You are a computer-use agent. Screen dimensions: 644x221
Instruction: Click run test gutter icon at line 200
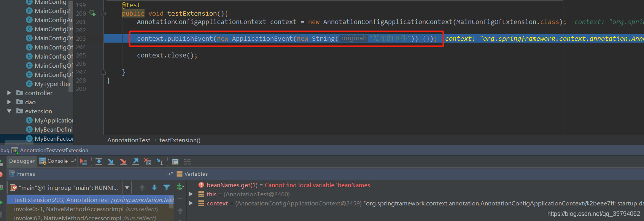click(x=92, y=13)
